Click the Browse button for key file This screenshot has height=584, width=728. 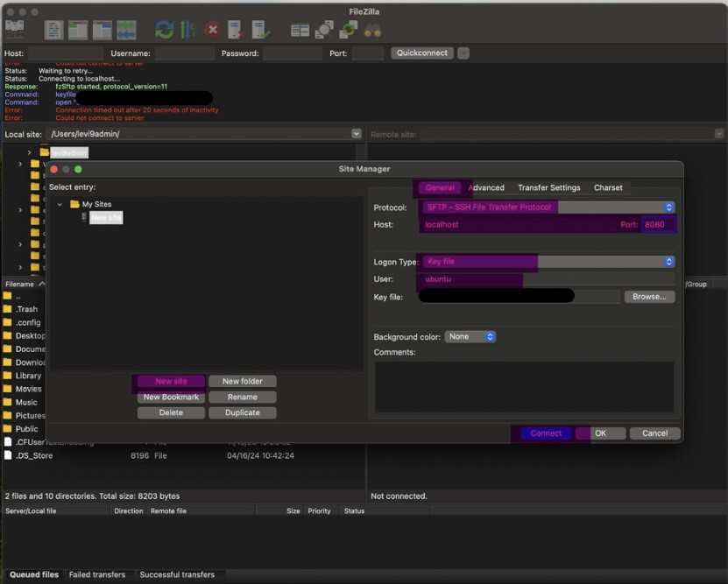coord(649,297)
